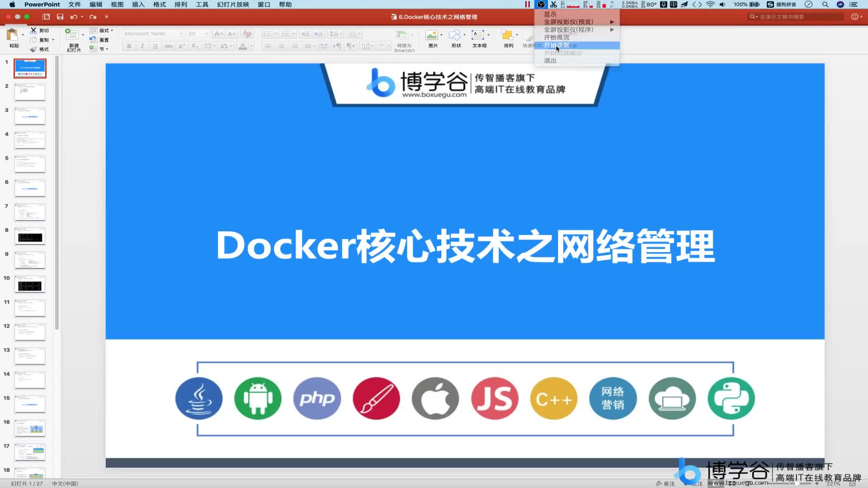Click the Save icon in title bar
The height and width of the screenshot is (488, 868).
click(x=60, y=17)
